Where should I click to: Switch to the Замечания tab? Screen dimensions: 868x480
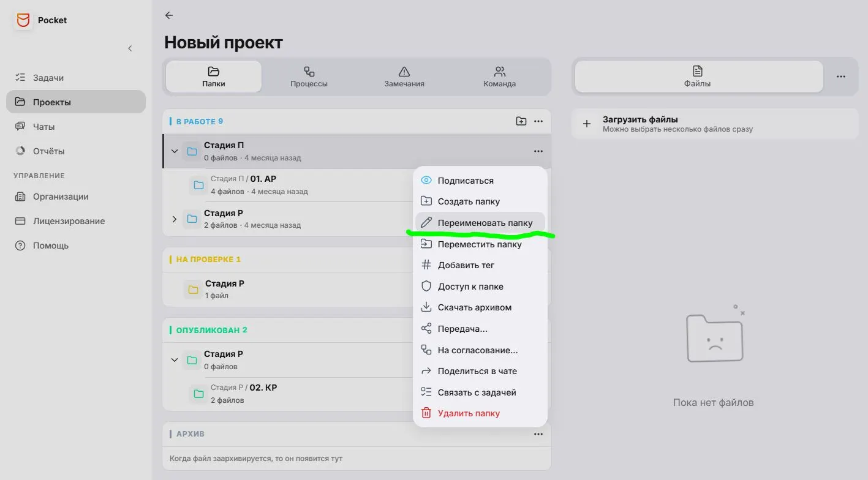404,77
